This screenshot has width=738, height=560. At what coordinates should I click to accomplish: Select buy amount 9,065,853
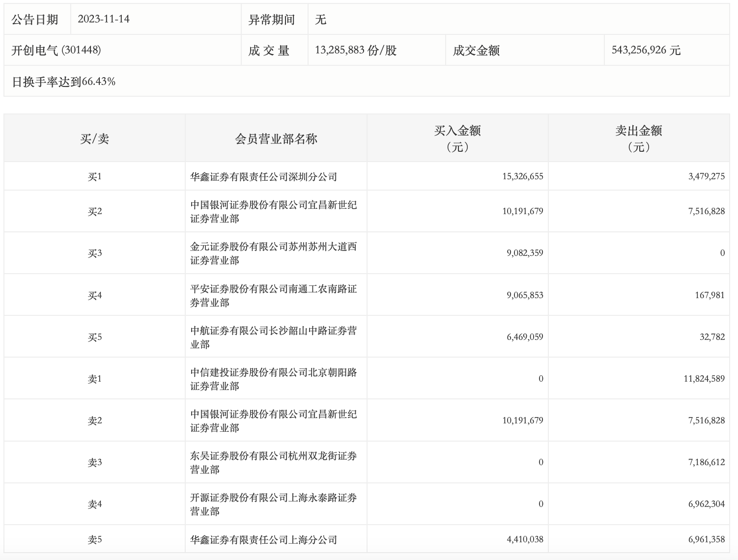525,295
